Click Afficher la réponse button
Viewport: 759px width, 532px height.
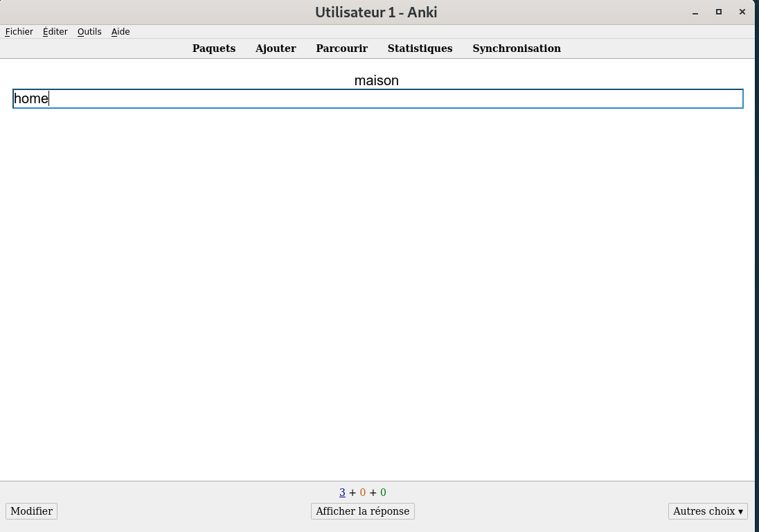tap(363, 511)
